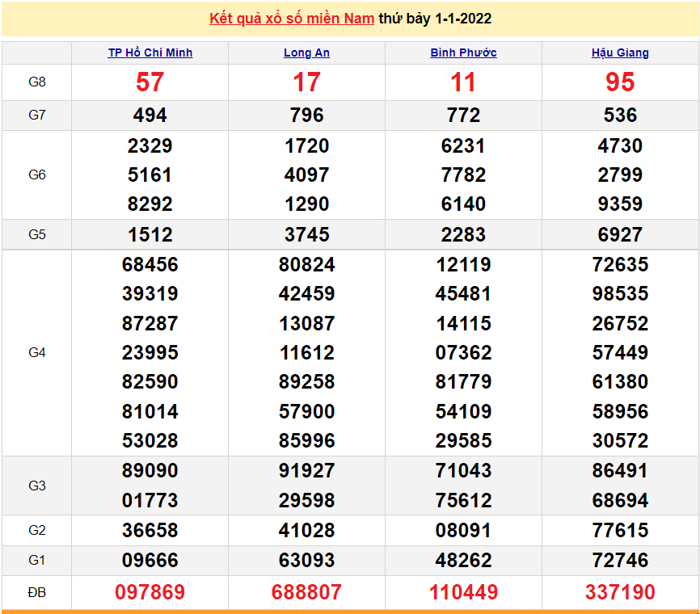Select the special prize 097869
This screenshot has width=700, height=614.
(x=150, y=592)
